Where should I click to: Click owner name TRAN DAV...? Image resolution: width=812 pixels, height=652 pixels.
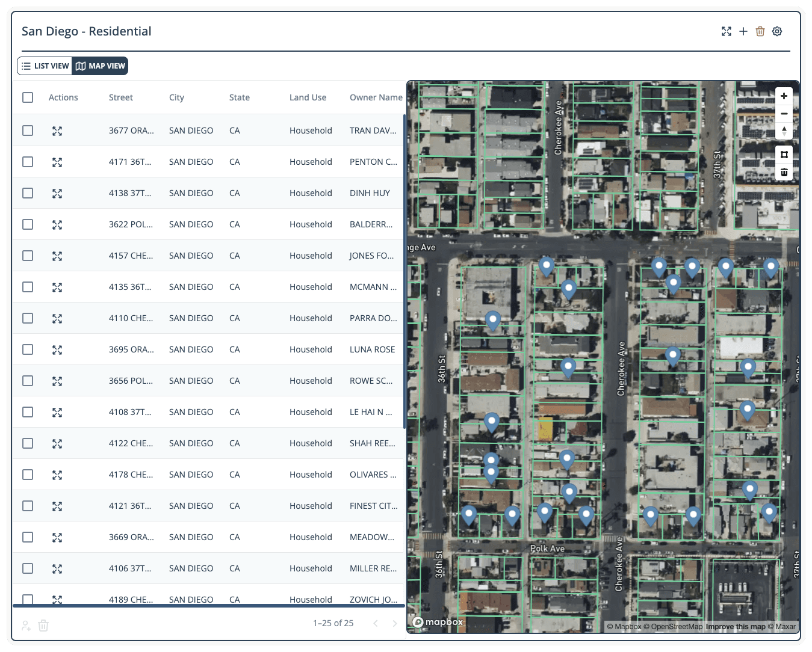(x=373, y=131)
